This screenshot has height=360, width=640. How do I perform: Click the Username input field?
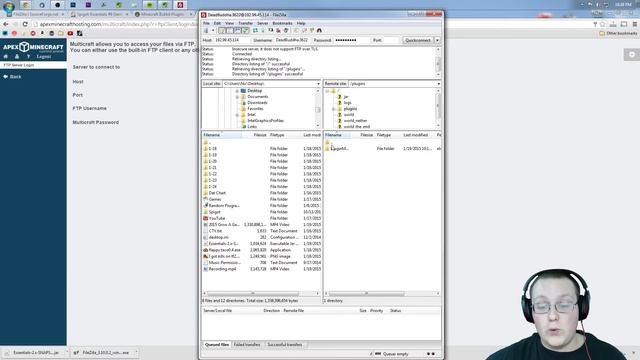291,40
